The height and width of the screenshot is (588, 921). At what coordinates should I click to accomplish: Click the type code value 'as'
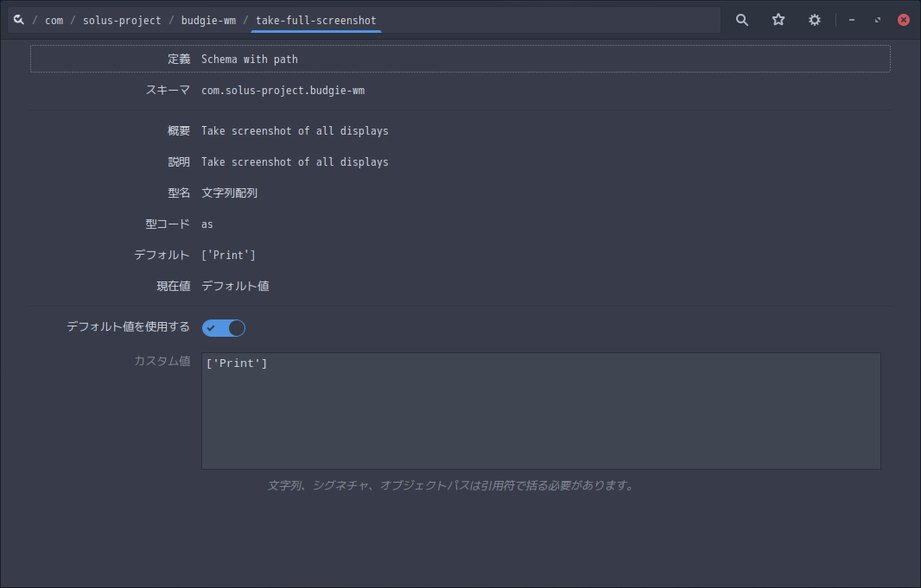pyautogui.click(x=207, y=224)
